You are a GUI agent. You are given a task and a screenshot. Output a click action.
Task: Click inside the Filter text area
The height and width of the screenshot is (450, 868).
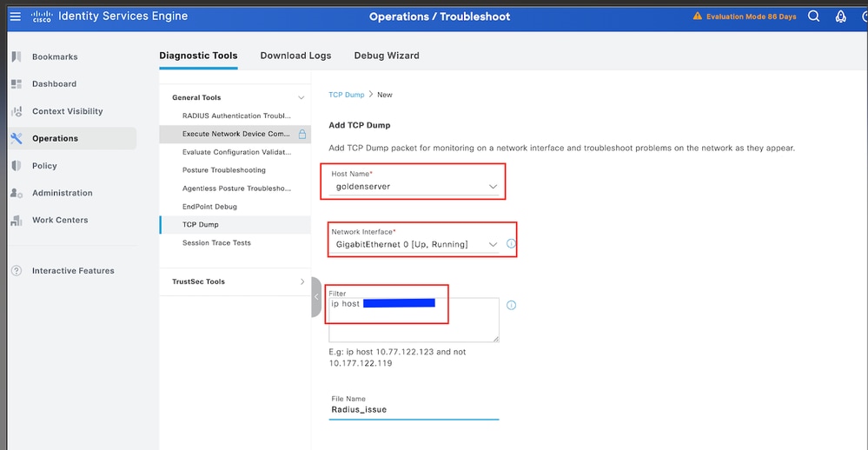pyautogui.click(x=414, y=320)
